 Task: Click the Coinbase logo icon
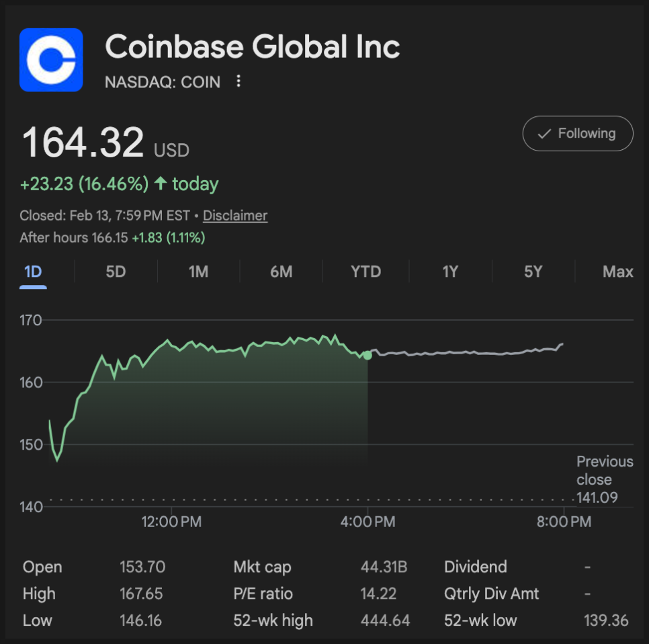tap(51, 60)
